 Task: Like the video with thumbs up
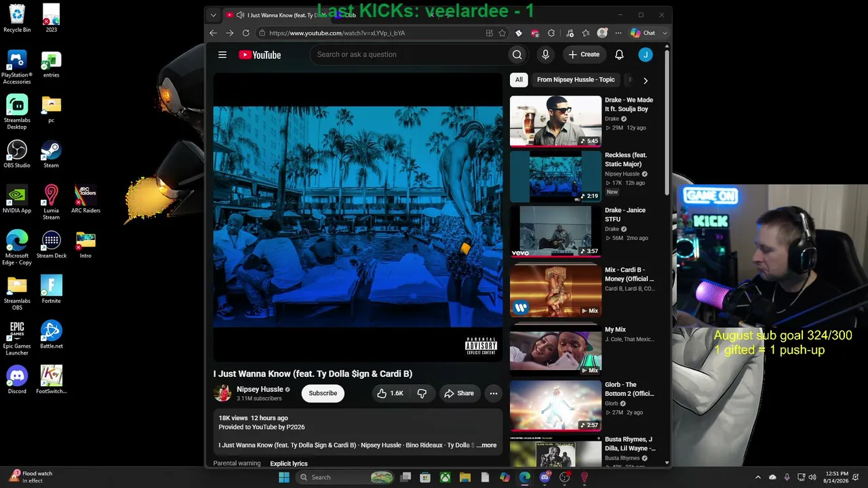(390, 393)
